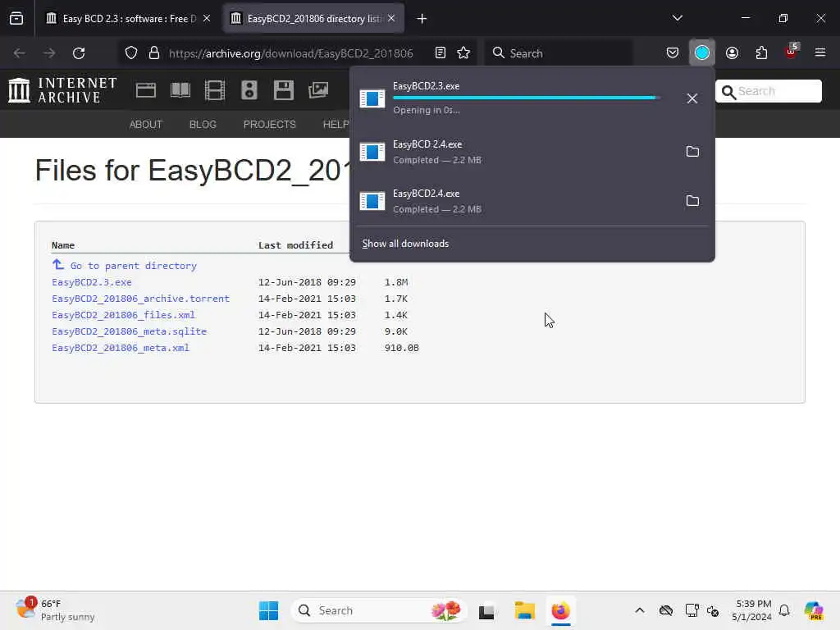
Task: Open the tracking protection shield icon
Action: tap(131, 53)
